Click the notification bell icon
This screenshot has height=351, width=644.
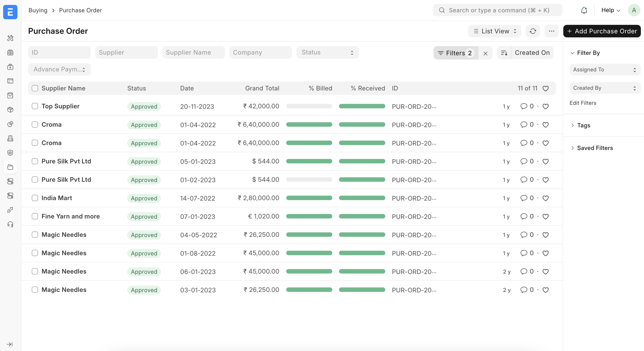tap(584, 10)
